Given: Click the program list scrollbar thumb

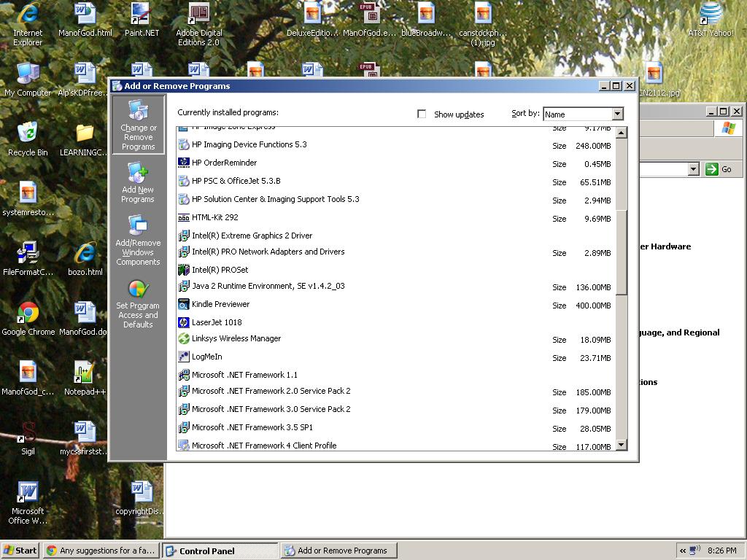Looking at the screenshot, I should coord(622,252).
